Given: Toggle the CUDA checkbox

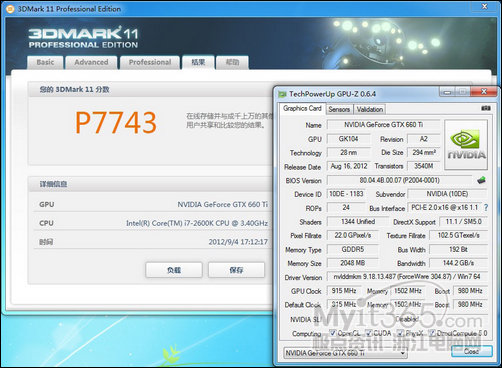Looking at the screenshot, I should point(368,333).
